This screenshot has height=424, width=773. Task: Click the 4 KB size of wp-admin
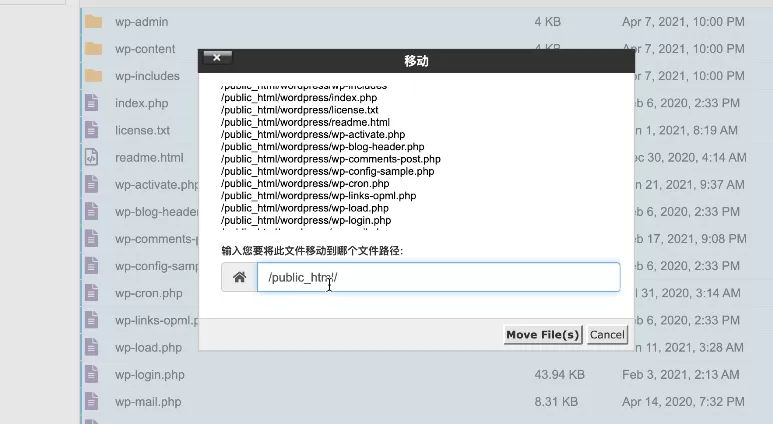(x=548, y=22)
